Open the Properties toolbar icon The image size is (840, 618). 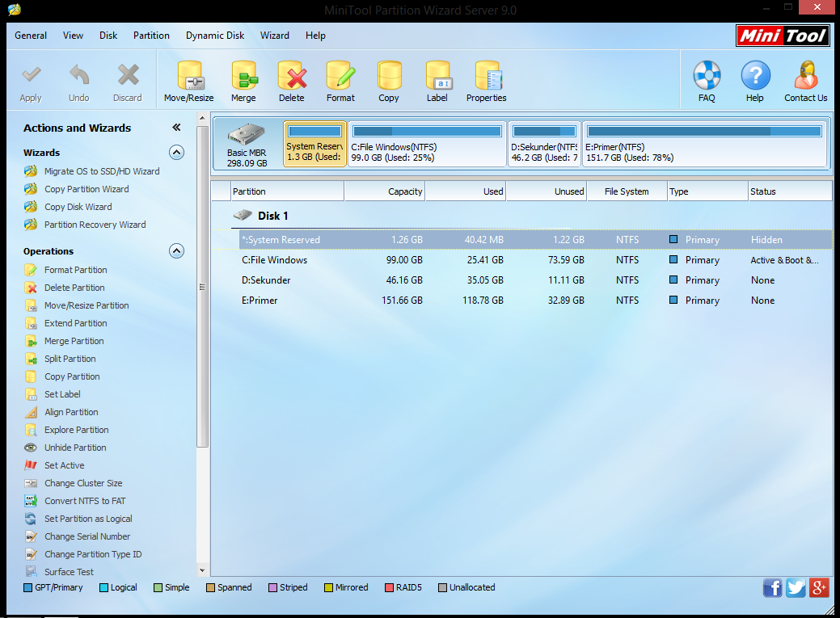click(486, 81)
